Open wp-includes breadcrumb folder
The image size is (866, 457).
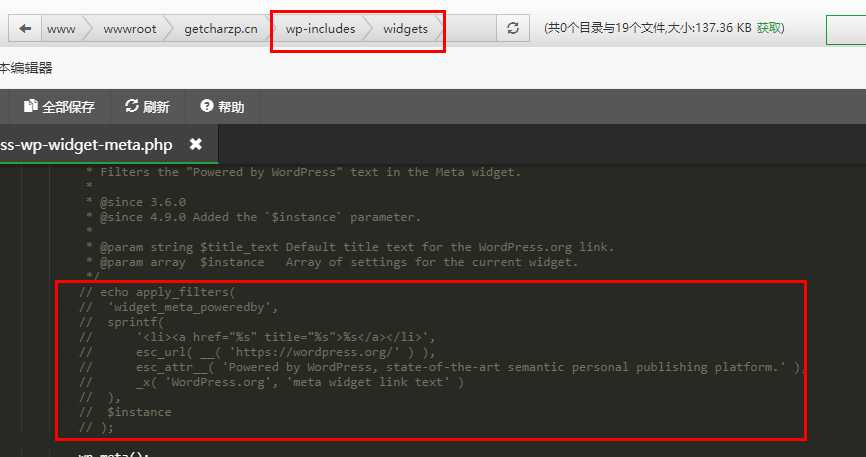[320, 29]
